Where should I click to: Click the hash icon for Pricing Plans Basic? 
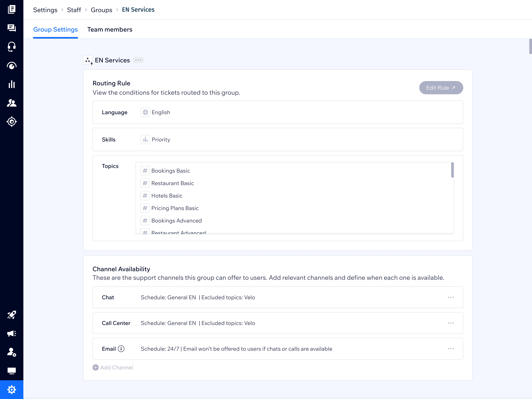point(145,208)
